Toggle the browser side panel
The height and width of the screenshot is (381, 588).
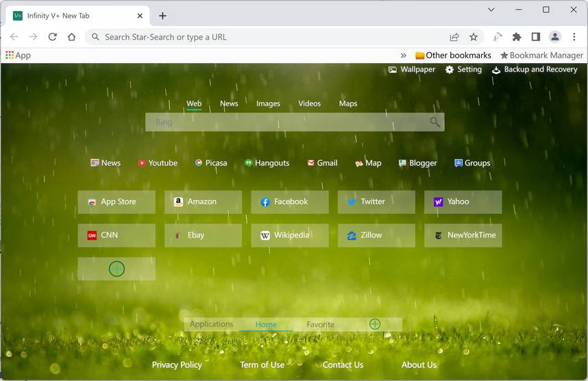[536, 37]
